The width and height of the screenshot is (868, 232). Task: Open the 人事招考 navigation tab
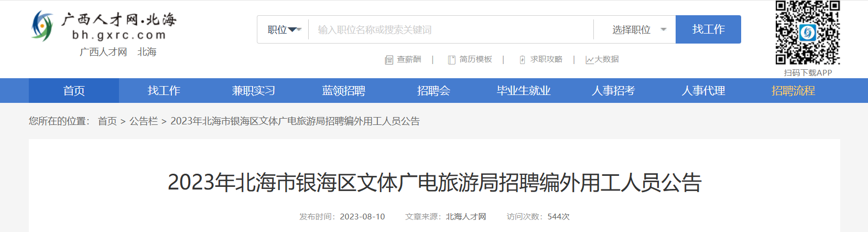(613, 91)
